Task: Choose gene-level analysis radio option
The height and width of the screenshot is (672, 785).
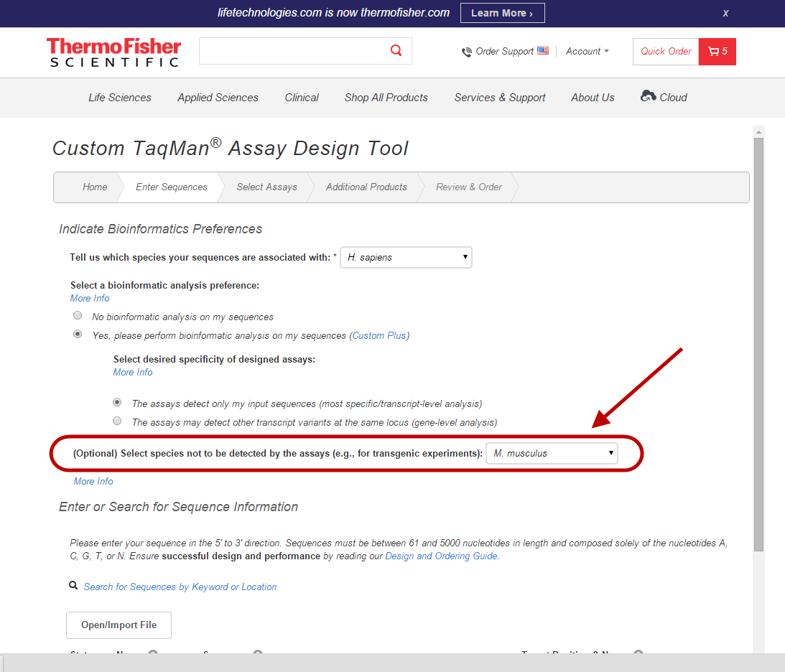Action: point(117,421)
